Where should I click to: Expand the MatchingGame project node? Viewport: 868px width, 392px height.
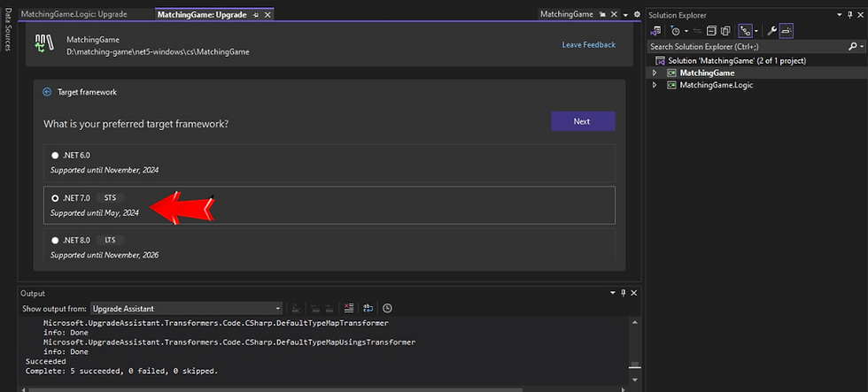click(654, 73)
